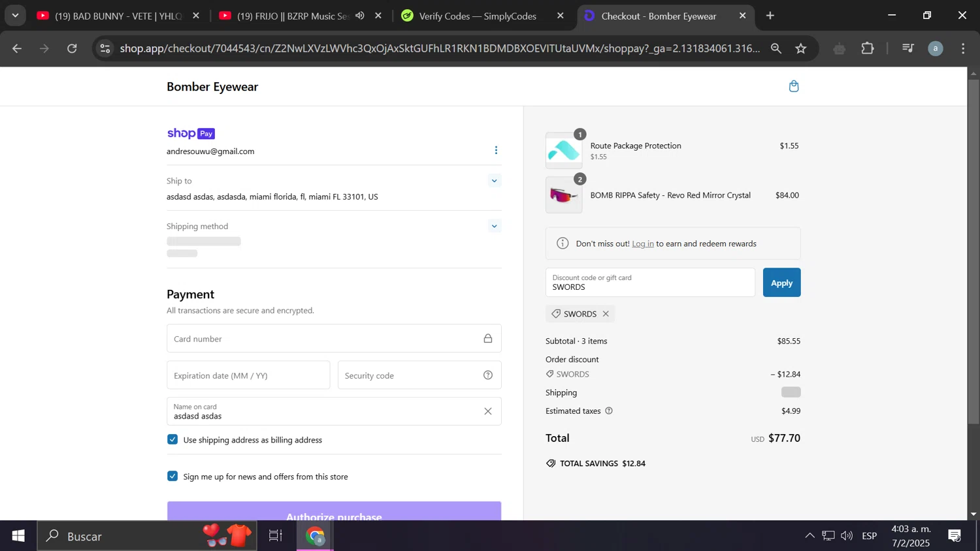Close the Verify Codes tab

tap(560, 16)
